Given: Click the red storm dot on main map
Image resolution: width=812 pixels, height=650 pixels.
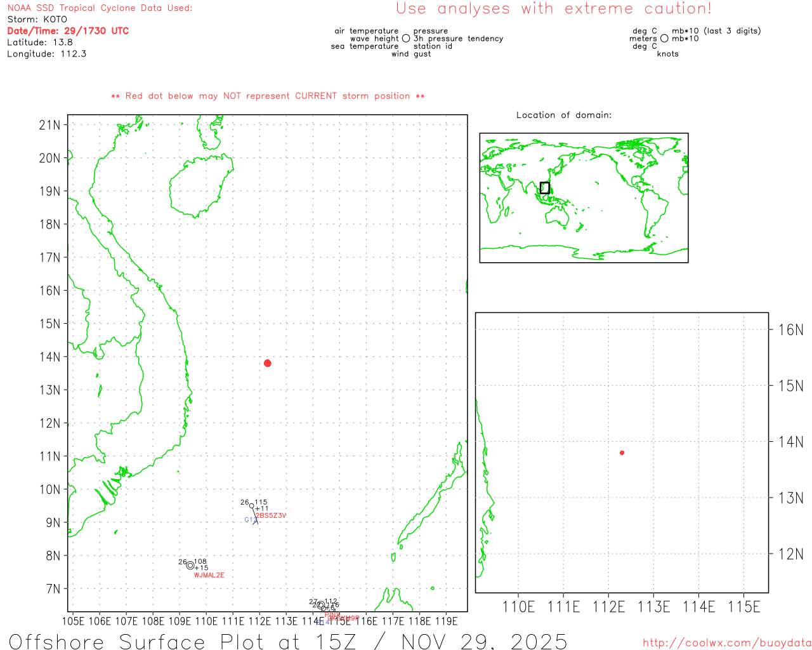Looking at the screenshot, I should click(268, 363).
